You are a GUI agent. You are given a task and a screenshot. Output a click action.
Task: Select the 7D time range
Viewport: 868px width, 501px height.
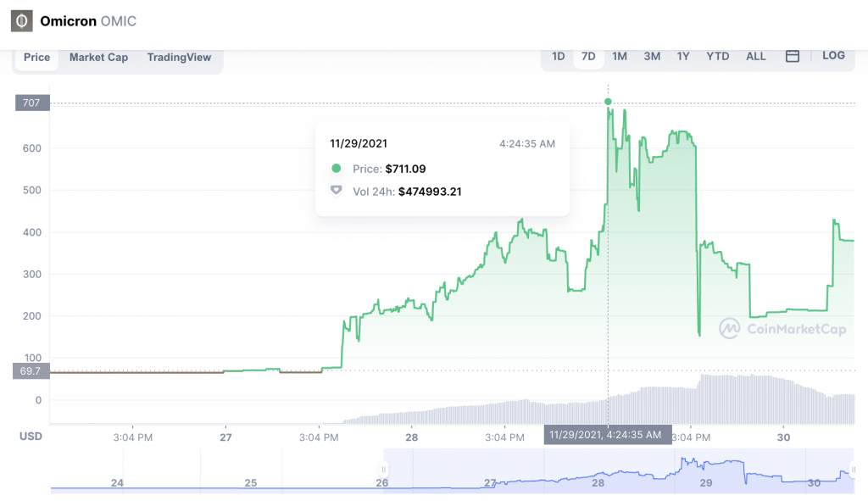coord(588,56)
